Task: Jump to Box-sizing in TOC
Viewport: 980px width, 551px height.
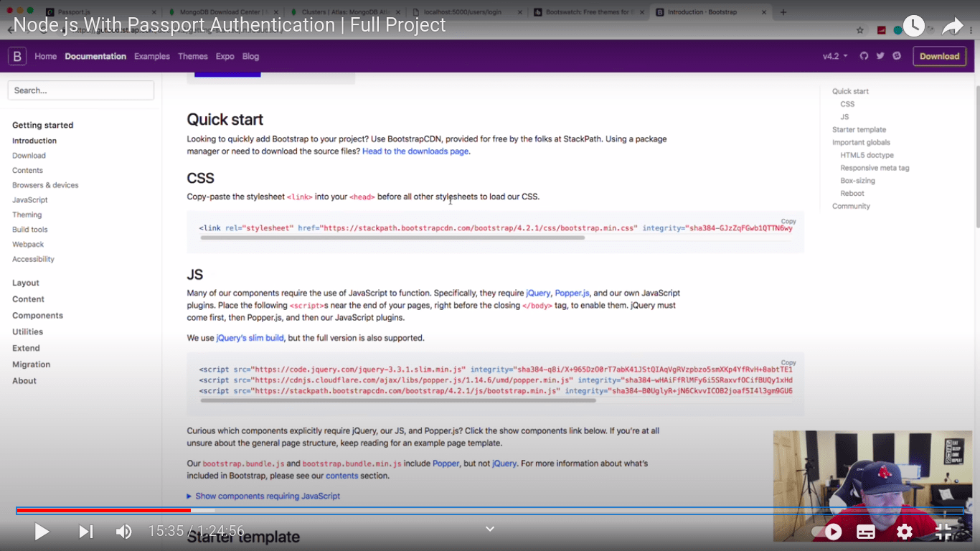Action: point(857,181)
